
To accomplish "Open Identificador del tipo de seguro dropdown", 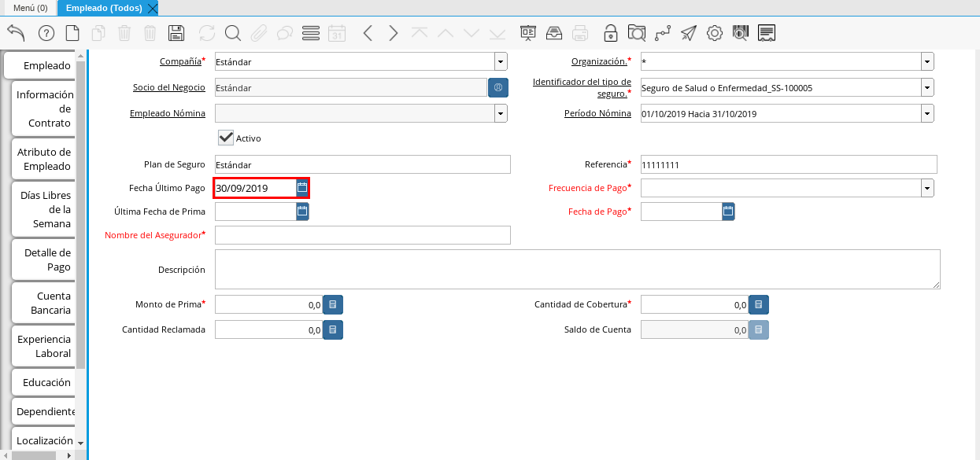I will coord(927,87).
